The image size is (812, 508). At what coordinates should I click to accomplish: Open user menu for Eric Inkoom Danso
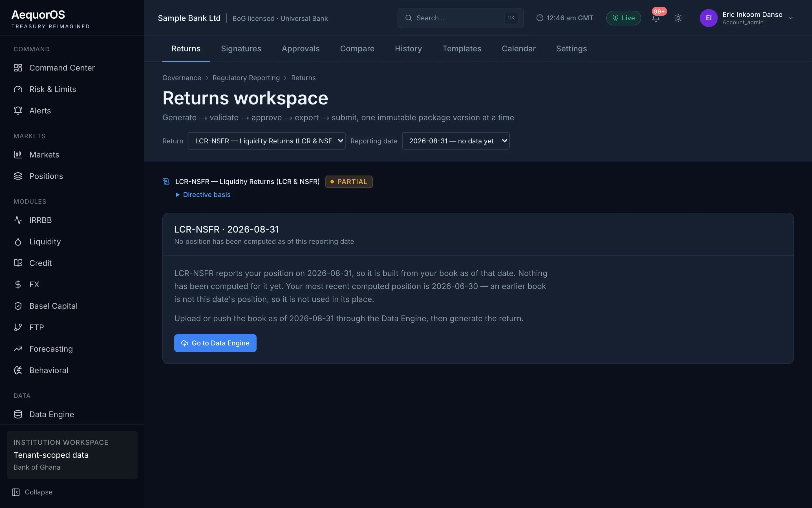click(x=747, y=18)
